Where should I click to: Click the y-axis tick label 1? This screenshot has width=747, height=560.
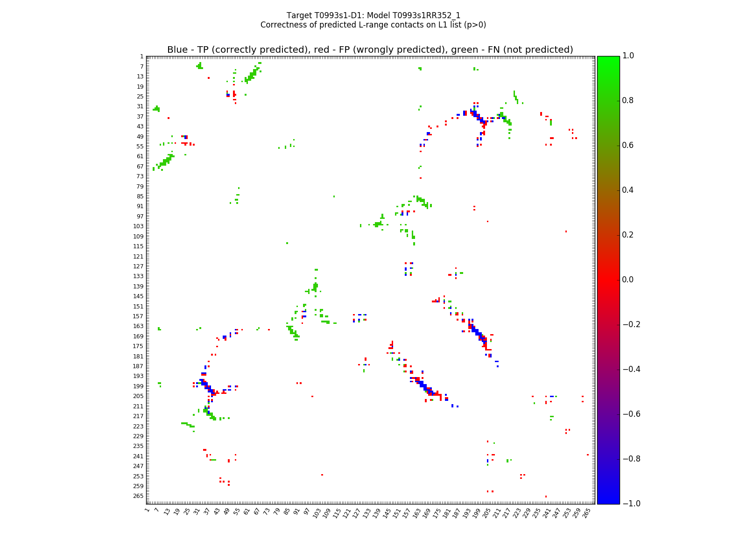(141, 56)
